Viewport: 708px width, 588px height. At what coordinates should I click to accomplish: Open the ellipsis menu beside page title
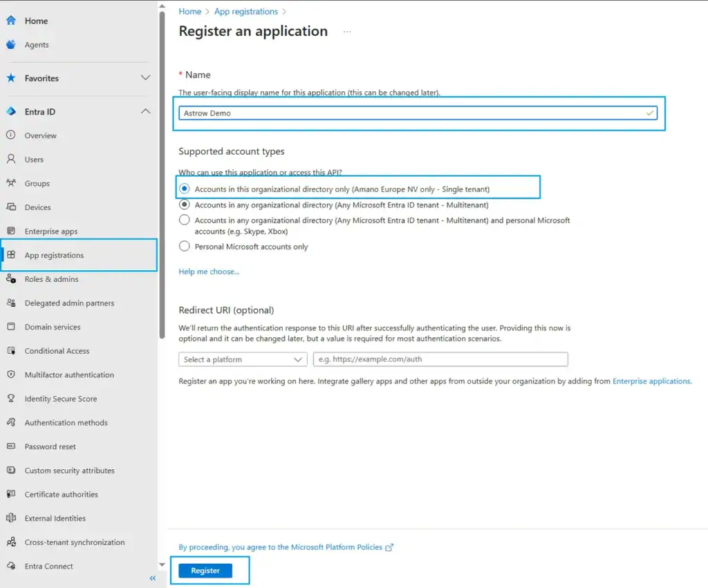point(347,32)
